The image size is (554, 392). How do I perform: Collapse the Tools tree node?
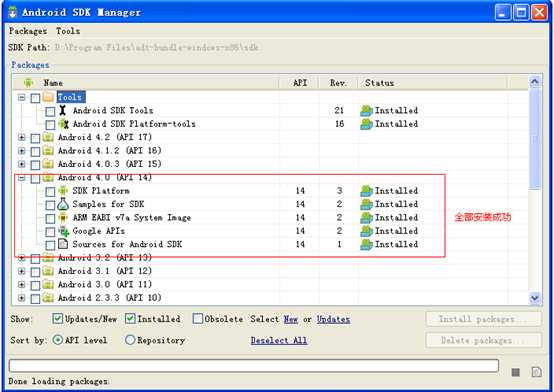tap(22, 97)
